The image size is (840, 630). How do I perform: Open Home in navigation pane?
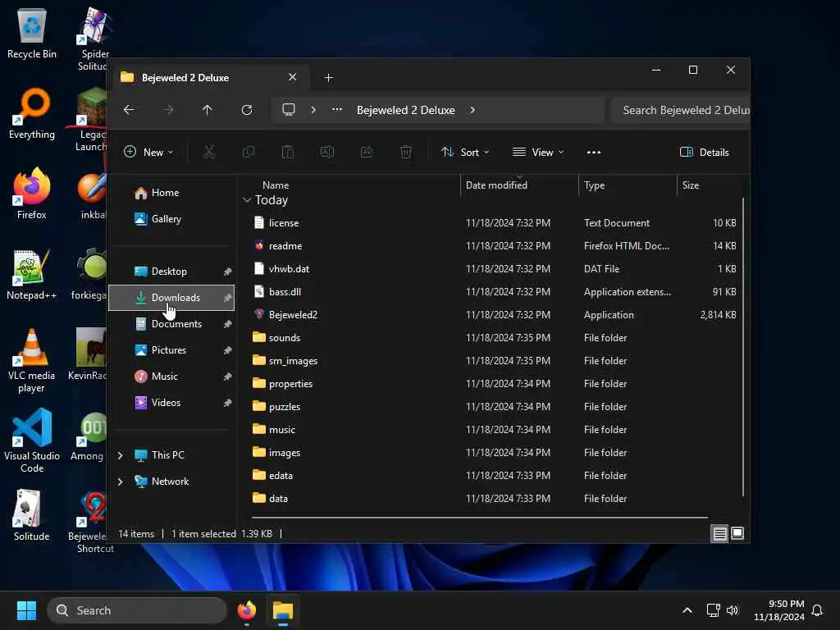[172, 193]
